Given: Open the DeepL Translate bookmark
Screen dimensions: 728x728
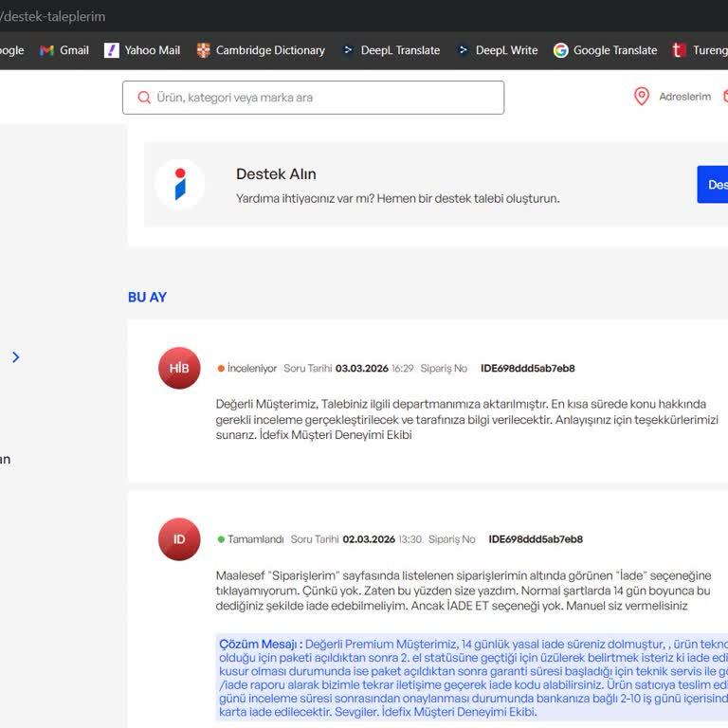Looking at the screenshot, I should [x=391, y=50].
